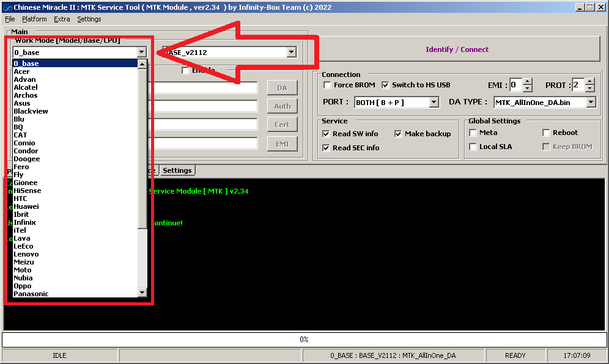Viewport: 609px width, 364px height.
Task: Select iTel from the brand list
Action: (75, 230)
